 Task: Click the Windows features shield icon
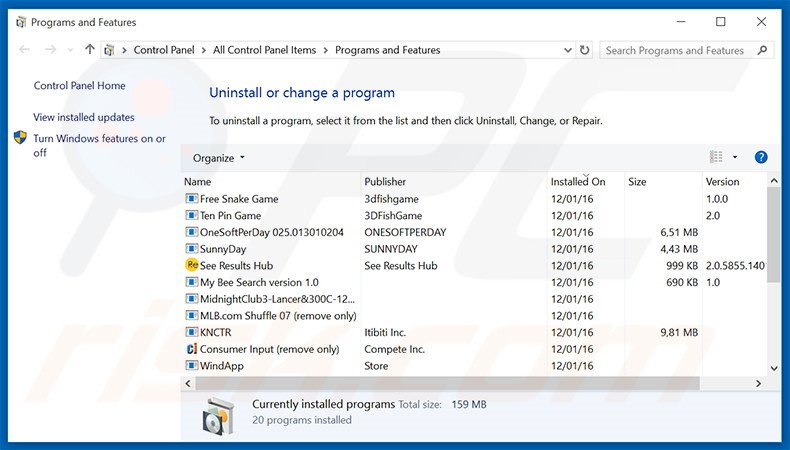[x=20, y=137]
